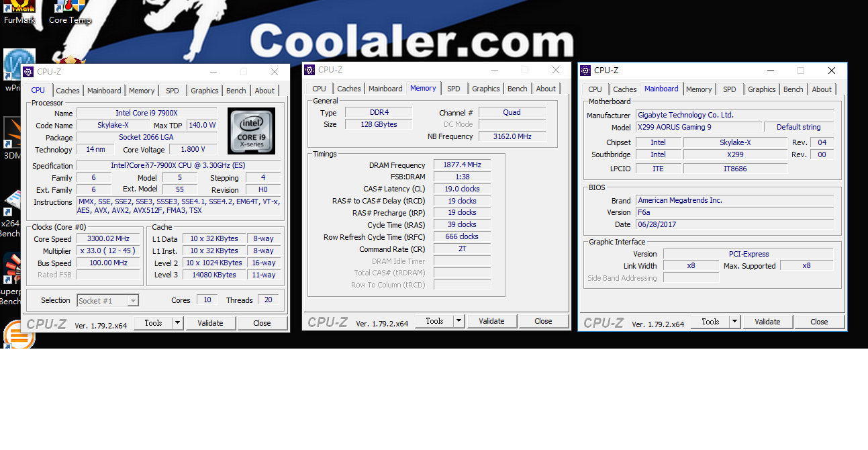
Task: Open Graphics tab in left CPU-Z window
Action: coord(205,91)
